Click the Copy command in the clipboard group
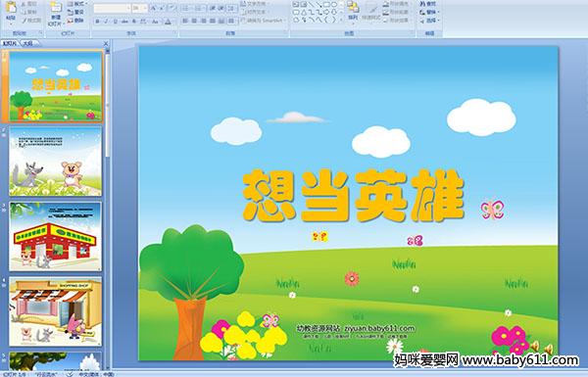 pyautogui.click(x=29, y=12)
